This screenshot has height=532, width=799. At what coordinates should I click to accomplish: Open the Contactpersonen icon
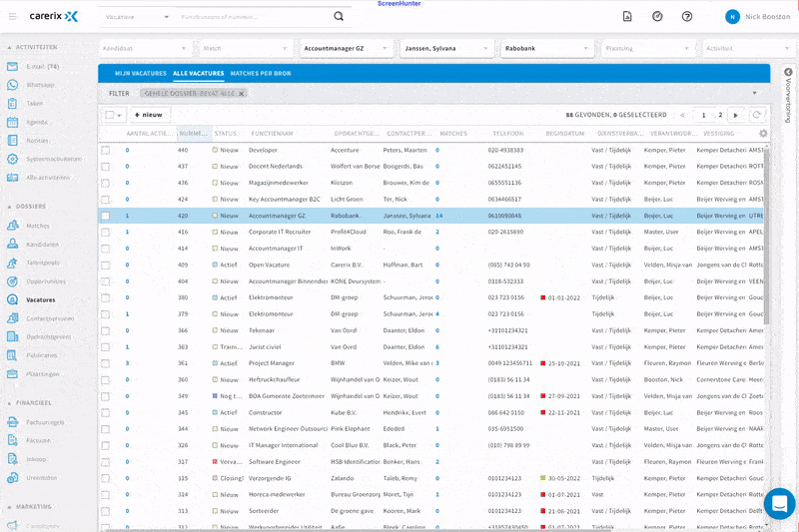(x=12, y=318)
